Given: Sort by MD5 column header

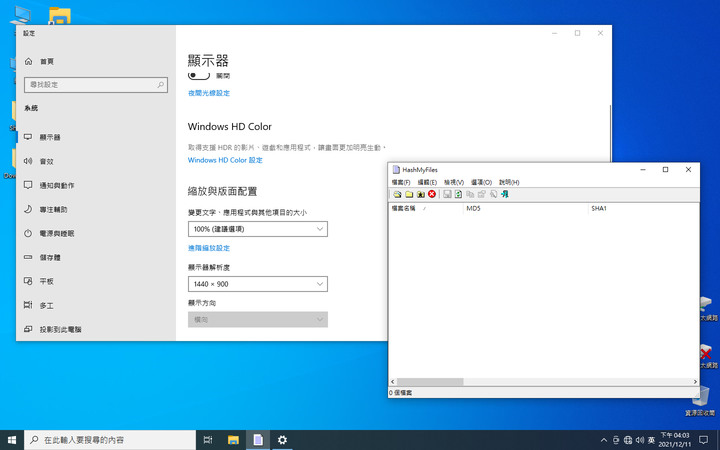Looking at the screenshot, I should 526,208.
